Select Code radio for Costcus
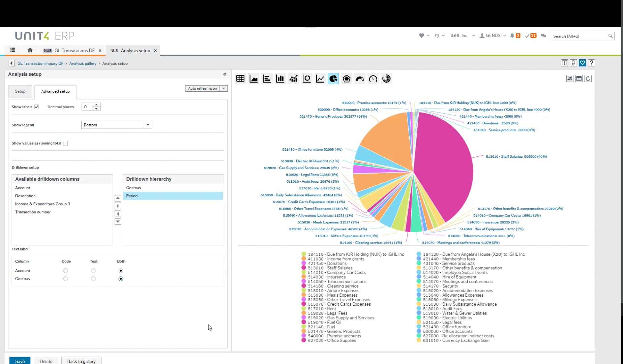 point(66,279)
